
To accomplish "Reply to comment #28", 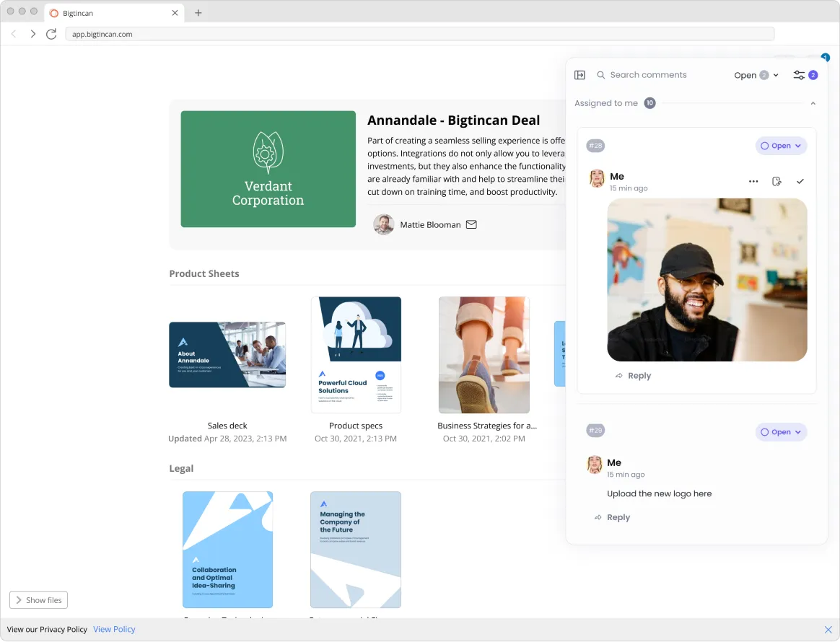I will (633, 376).
